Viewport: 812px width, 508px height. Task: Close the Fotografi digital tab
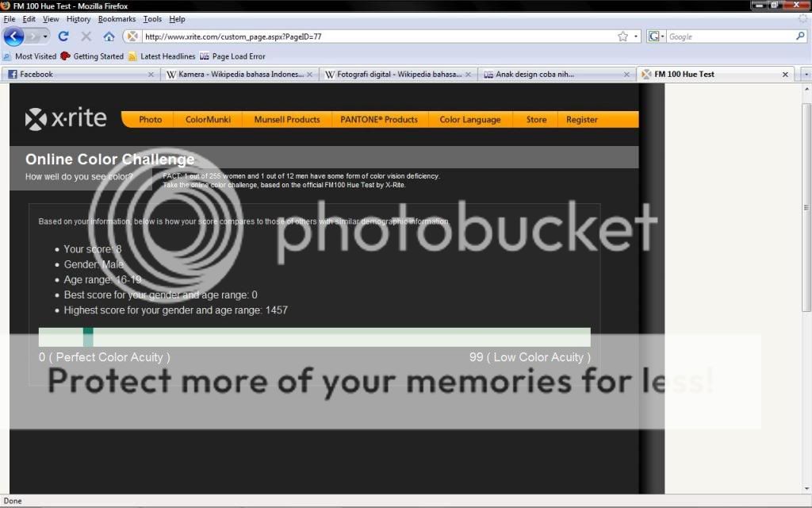click(x=468, y=75)
